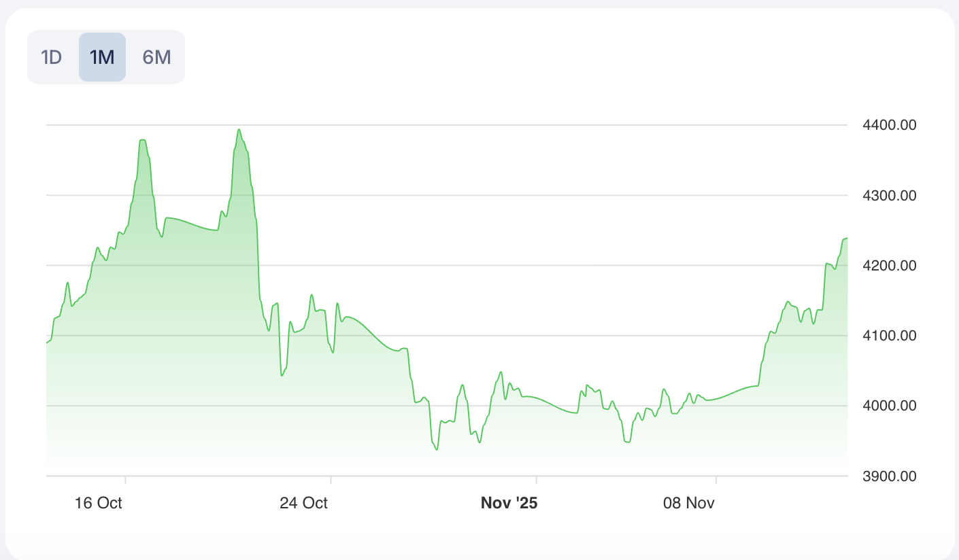Click the 16 Oct date label
Viewport: 959px width, 560px height.
[x=99, y=503]
